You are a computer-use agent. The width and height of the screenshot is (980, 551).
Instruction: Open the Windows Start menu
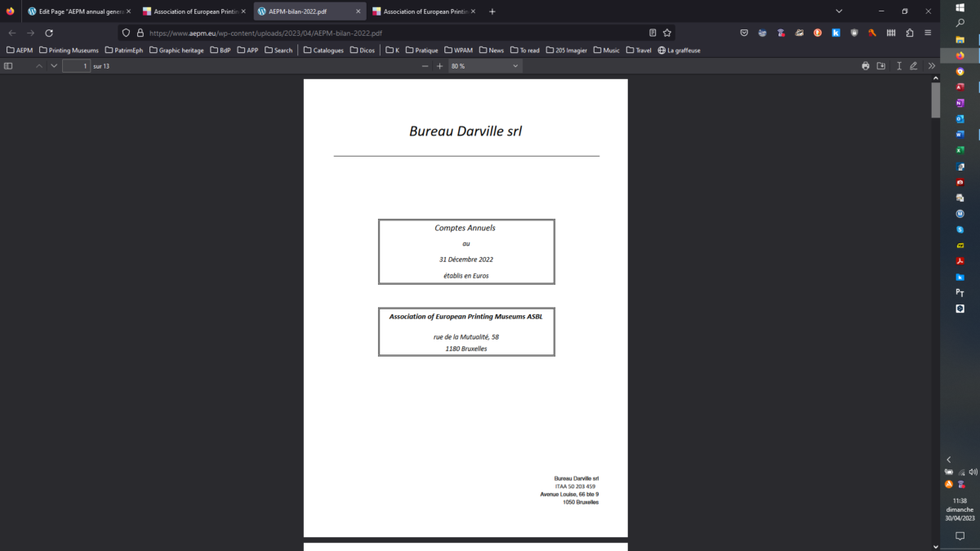click(x=960, y=7)
